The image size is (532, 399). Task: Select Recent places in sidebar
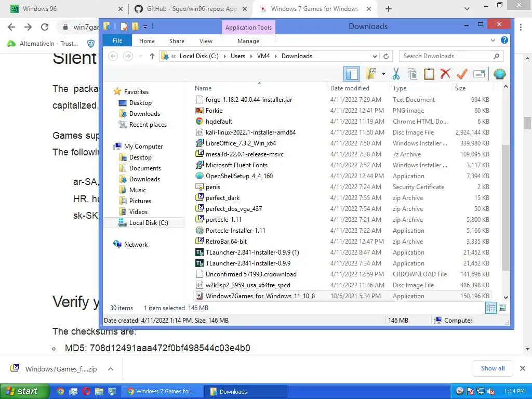tap(148, 125)
